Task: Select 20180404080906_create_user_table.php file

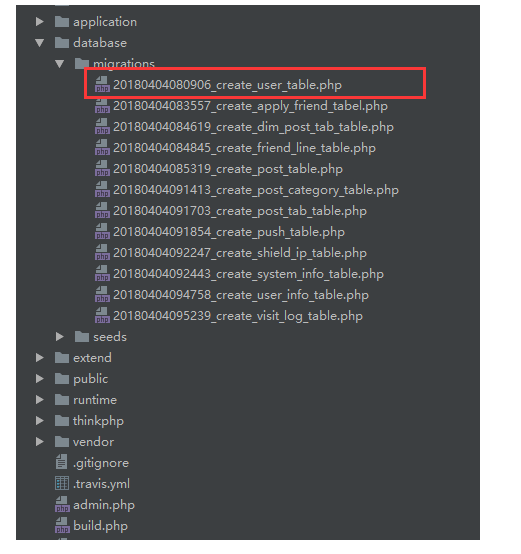Action: [x=227, y=85]
